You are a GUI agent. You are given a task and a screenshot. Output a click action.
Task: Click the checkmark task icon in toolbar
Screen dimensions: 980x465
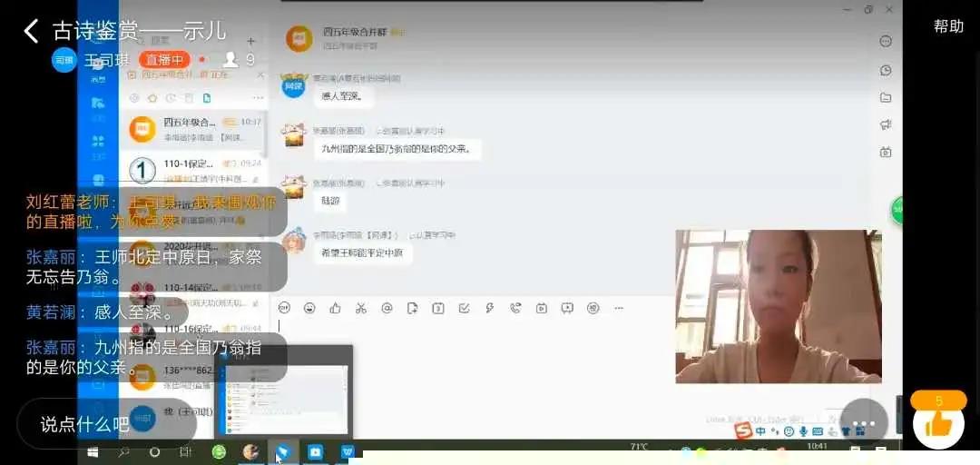pos(465,308)
